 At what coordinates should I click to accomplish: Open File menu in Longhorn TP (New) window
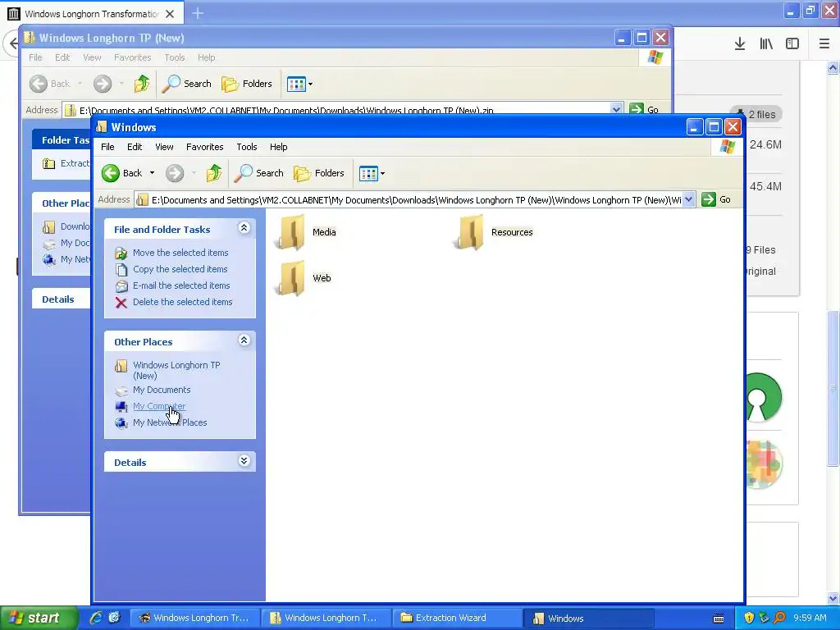[35, 57]
